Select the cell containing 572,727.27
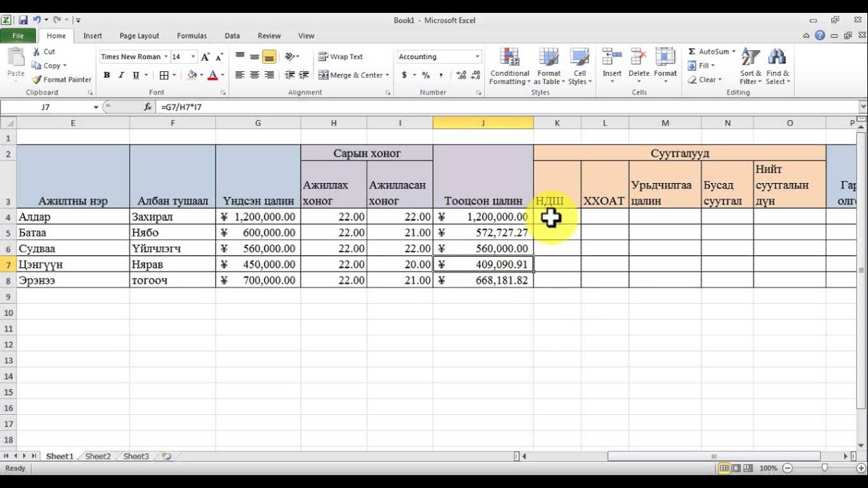This screenshot has width=868, height=488. coord(483,232)
